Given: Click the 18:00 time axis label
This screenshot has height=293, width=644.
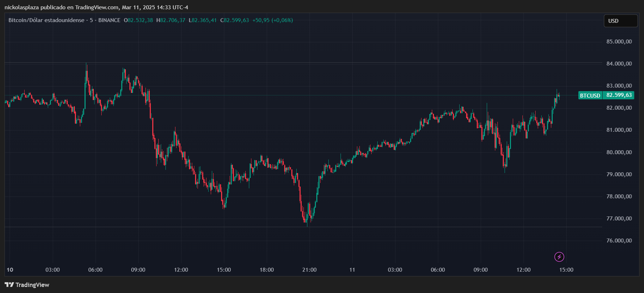Looking at the screenshot, I should (267, 270).
